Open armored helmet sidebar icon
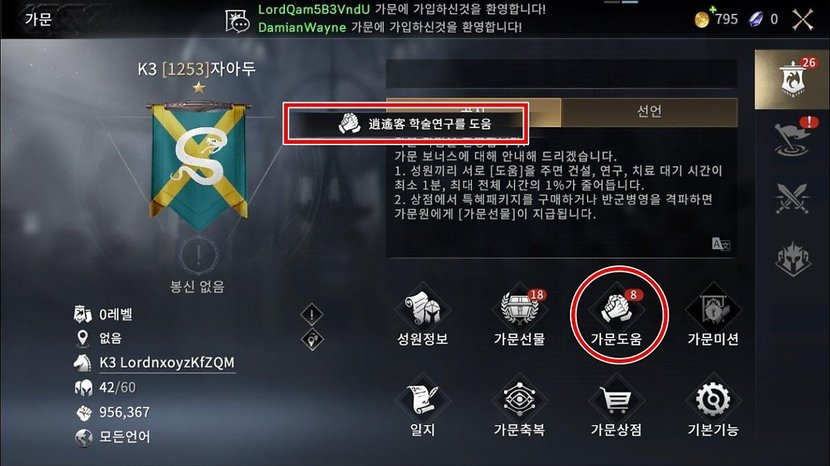Viewport: 830px width, 466px height. click(792, 258)
